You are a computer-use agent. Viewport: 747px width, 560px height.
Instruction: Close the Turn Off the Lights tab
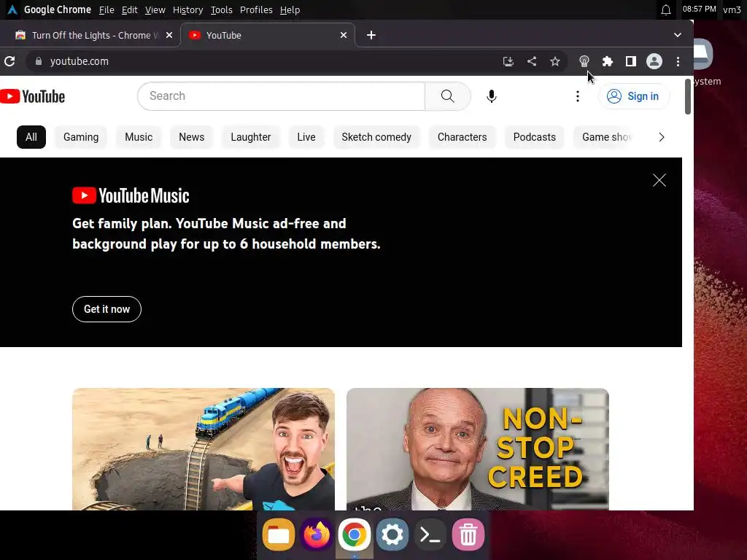point(169,35)
